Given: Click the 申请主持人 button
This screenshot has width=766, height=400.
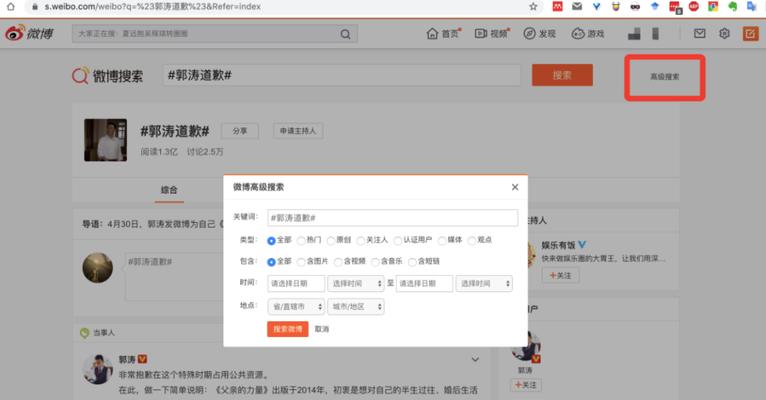Looking at the screenshot, I should click(298, 131).
